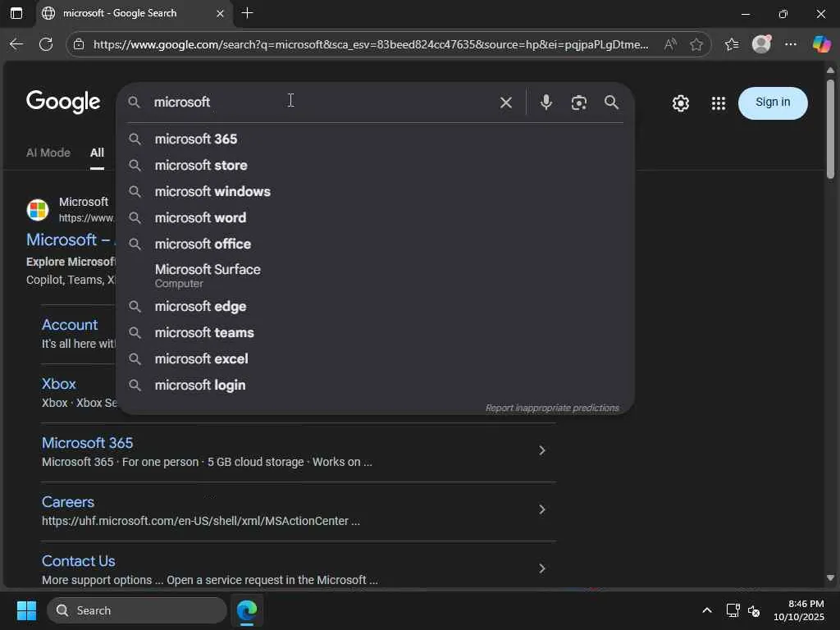The image size is (840, 630).
Task: Open a new browser tab
Action: pos(247,13)
